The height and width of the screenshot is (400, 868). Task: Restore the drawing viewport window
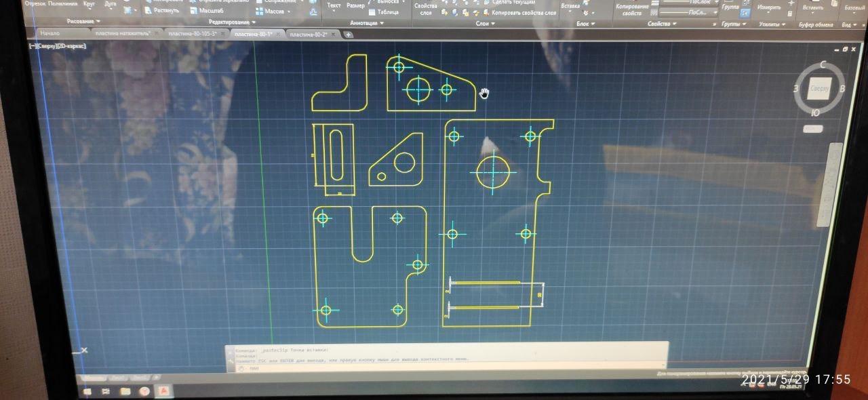845,49
